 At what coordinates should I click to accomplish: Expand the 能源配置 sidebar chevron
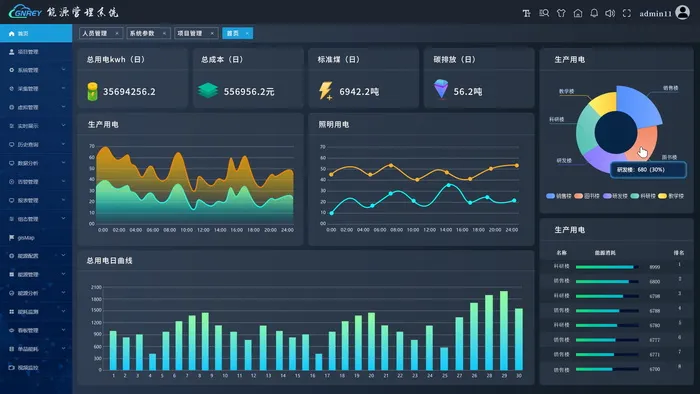click(x=63, y=255)
